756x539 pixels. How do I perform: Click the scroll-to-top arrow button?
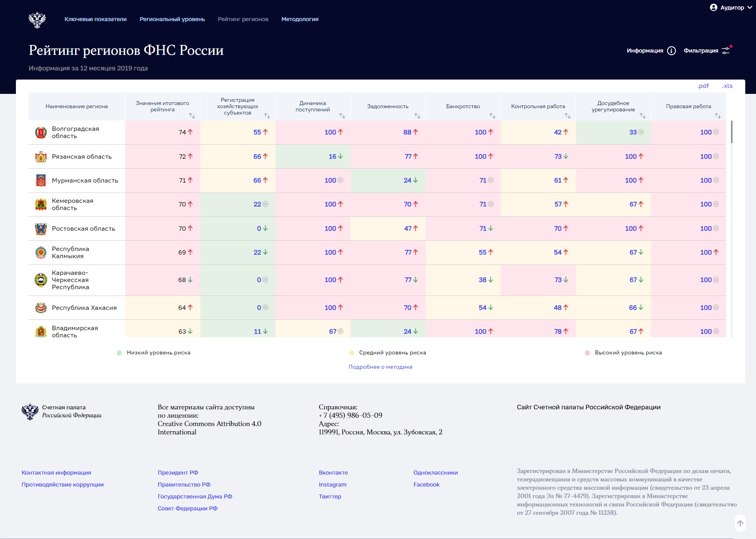[x=740, y=523]
